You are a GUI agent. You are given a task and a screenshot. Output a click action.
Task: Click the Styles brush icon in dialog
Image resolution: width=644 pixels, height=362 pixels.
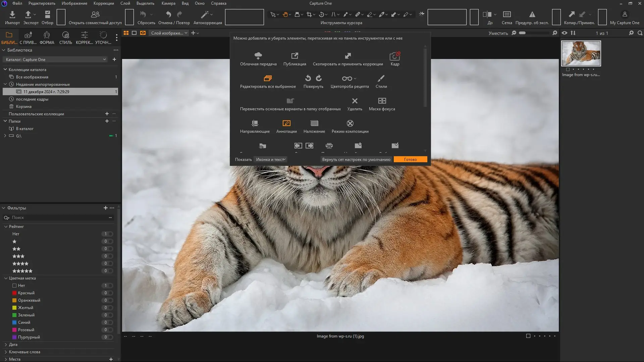pos(381,78)
